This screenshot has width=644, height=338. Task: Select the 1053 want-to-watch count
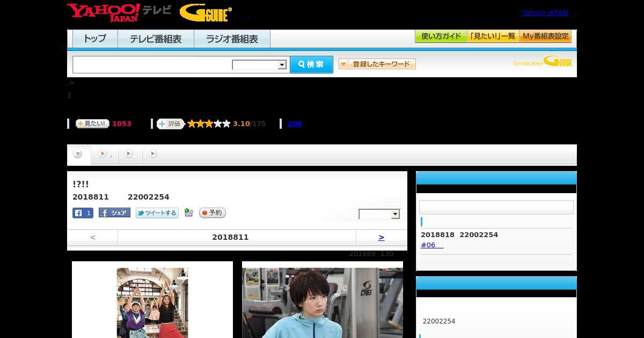coord(122,124)
